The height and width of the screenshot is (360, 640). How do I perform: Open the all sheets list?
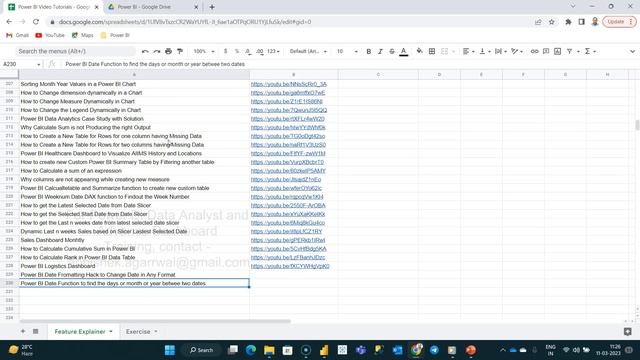tap(36, 331)
